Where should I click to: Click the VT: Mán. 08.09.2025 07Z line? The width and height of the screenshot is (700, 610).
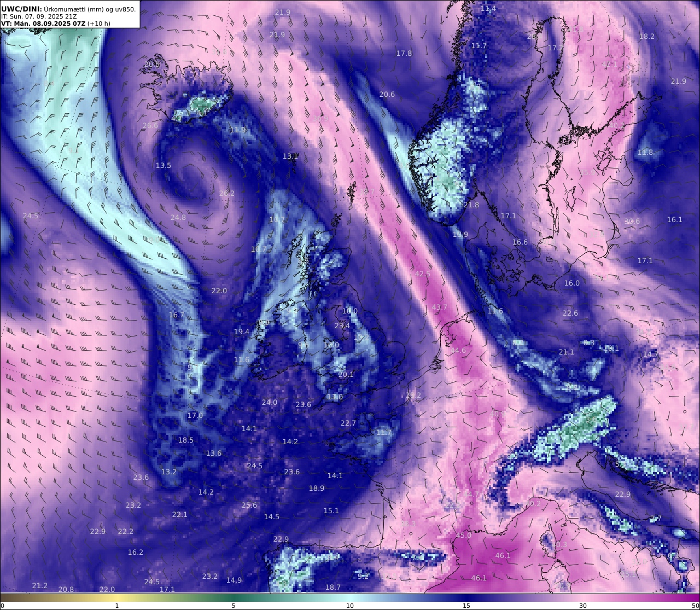56,24
